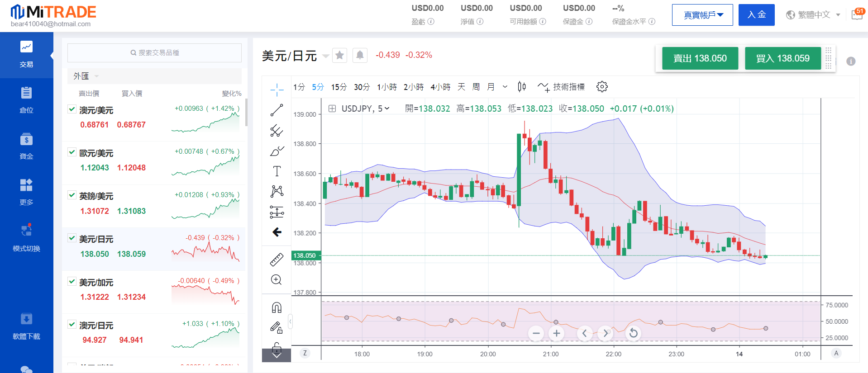Click the 買入 138.059 button

coord(782,58)
